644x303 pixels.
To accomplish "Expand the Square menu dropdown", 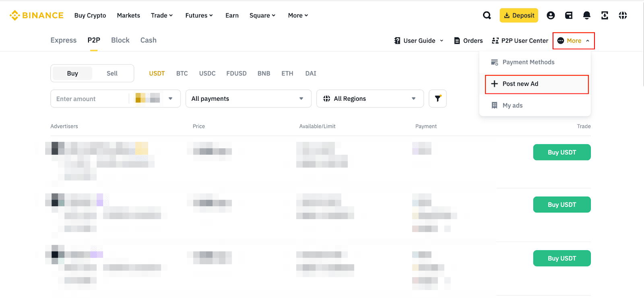I will point(262,15).
